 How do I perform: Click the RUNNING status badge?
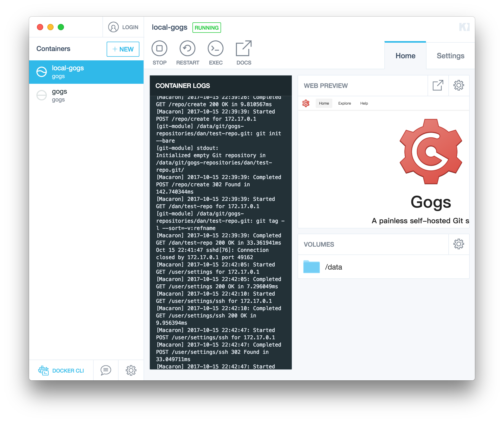[x=206, y=28]
